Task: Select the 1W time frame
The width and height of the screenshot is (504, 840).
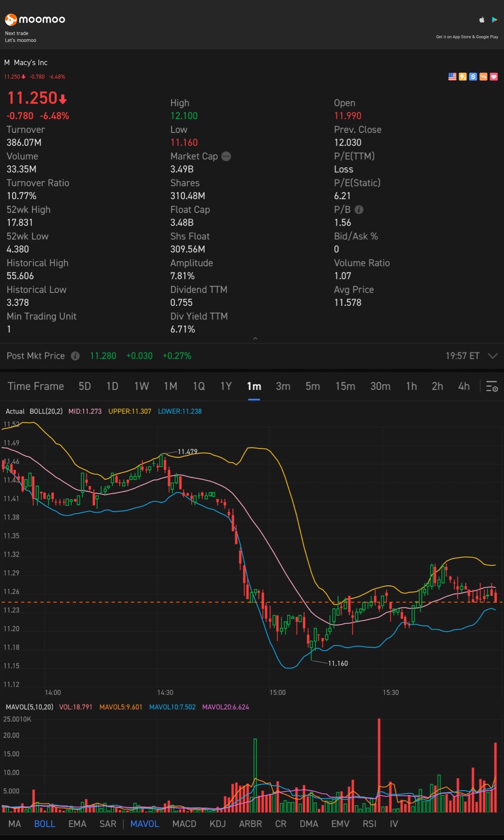Action: point(141,386)
